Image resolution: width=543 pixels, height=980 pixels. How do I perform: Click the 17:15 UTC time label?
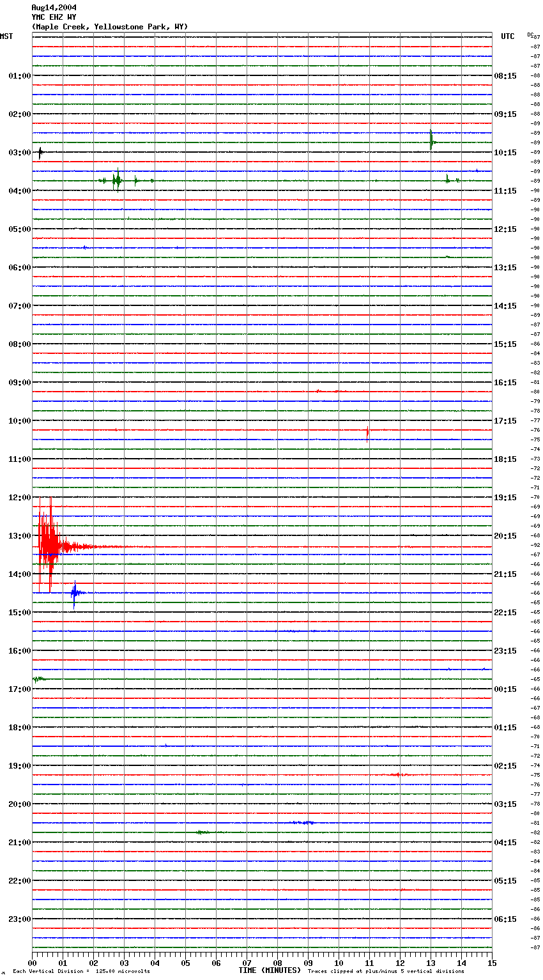pos(505,421)
